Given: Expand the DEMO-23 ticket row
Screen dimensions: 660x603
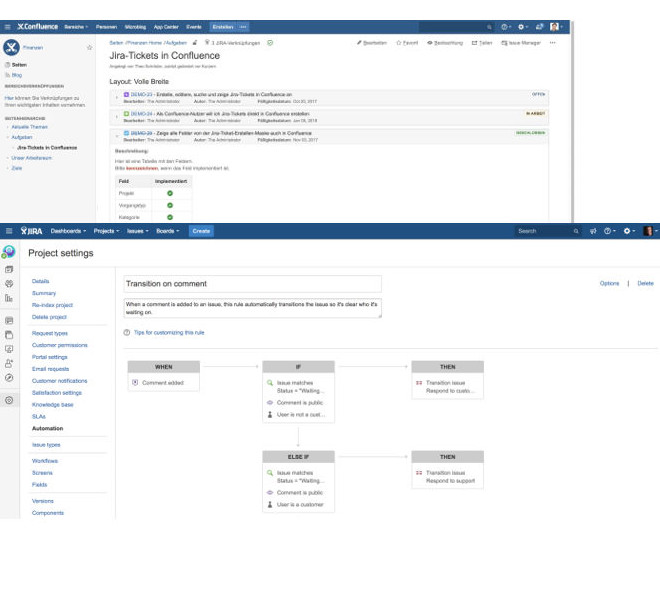Looking at the screenshot, I should coord(117,98).
